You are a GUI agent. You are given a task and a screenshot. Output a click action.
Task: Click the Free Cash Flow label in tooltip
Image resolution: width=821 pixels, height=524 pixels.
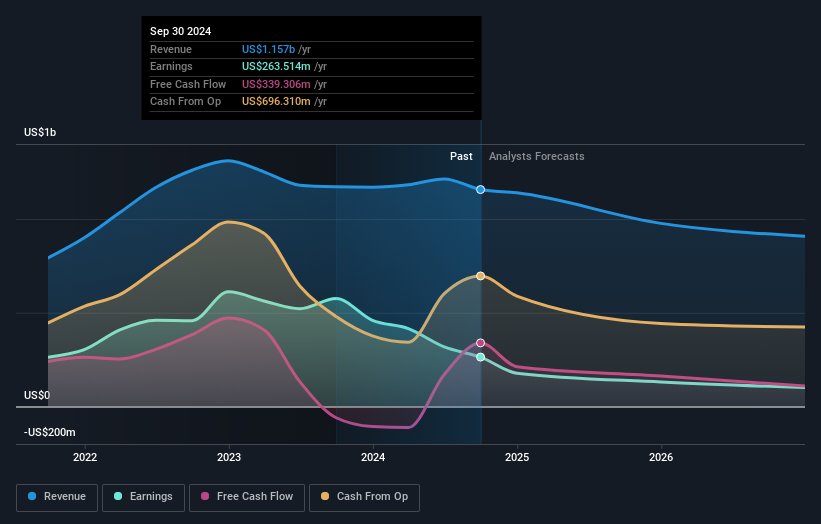click(188, 84)
